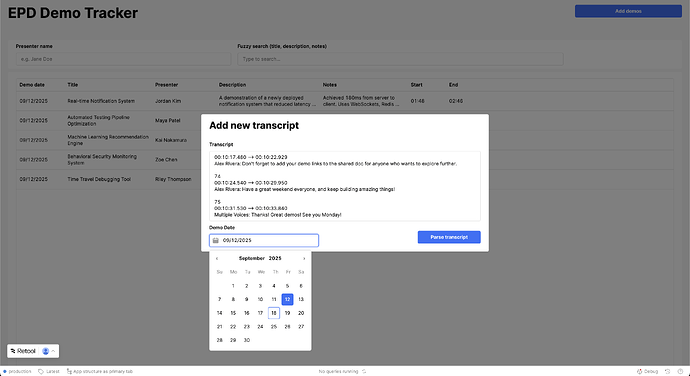
Task: Click the Presenter name input field
Action: [x=123, y=59]
